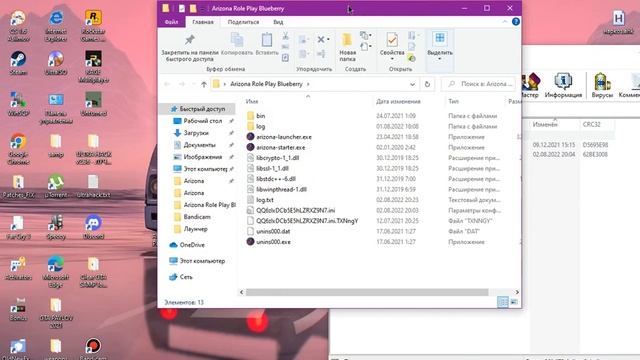Open the Steam desktop icon

[x=18, y=63]
